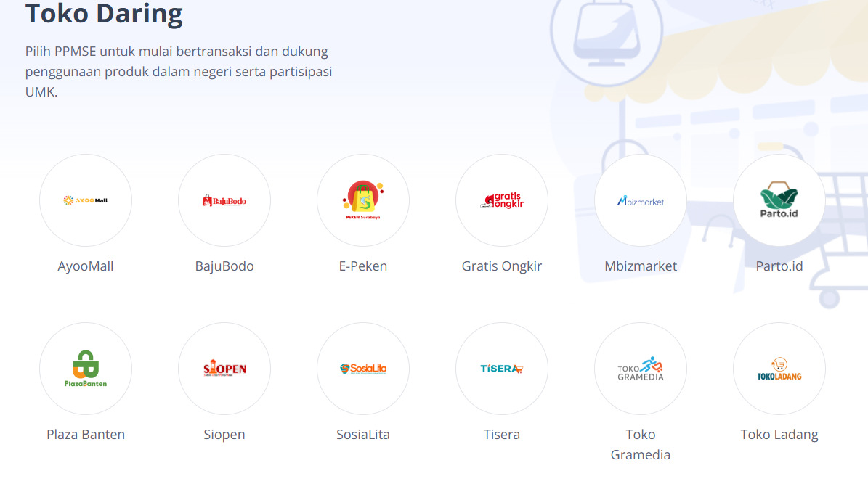Select the Tisera cart logo
The image size is (868, 492).
pos(501,369)
